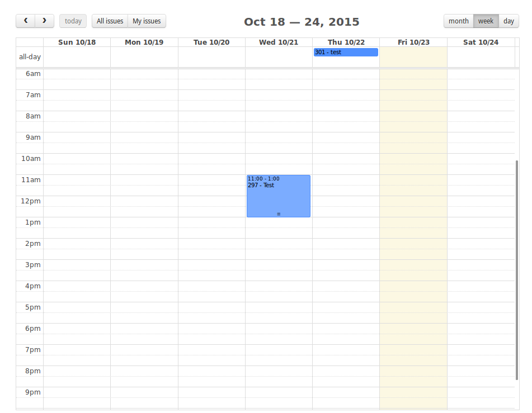Click the 5pm slot on Saturday 10/24
The width and height of the screenshot is (532, 413).
tap(481, 307)
